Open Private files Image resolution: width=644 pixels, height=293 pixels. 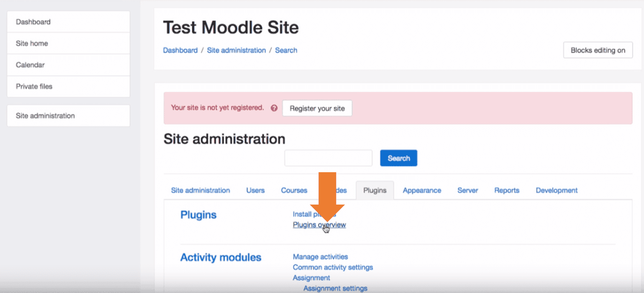68,87
